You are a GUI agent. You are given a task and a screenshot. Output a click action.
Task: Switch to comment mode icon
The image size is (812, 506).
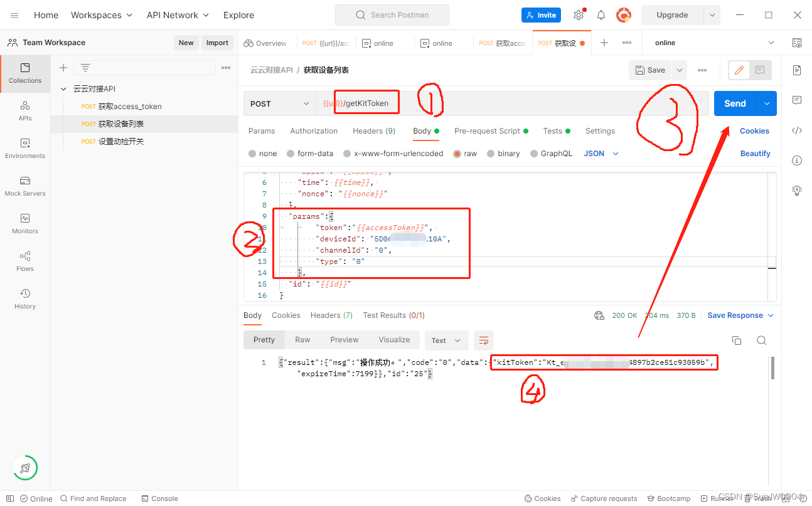point(760,70)
